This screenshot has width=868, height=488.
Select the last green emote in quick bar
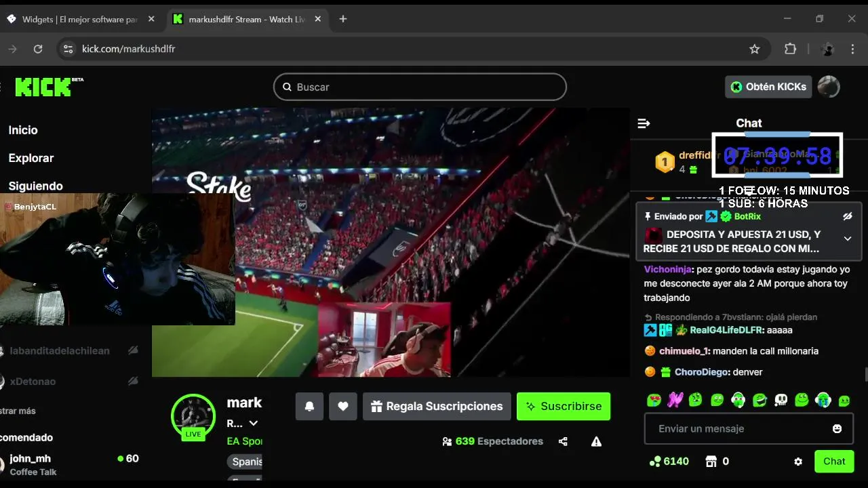pyautogui.click(x=844, y=400)
